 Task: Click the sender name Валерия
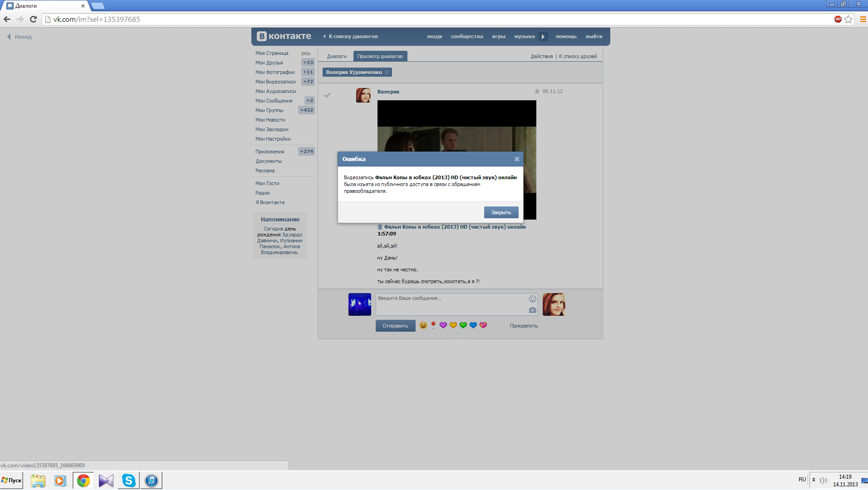pos(388,92)
